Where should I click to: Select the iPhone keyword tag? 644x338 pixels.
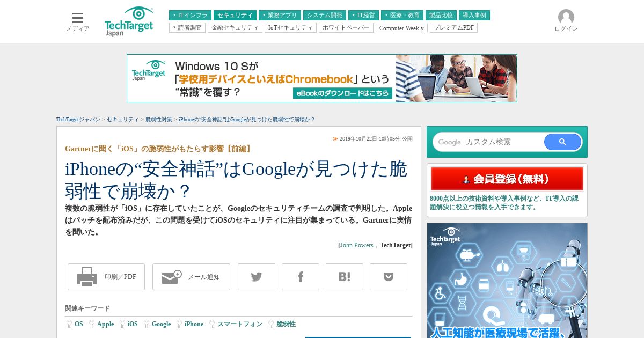pyautogui.click(x=194, y=324)
